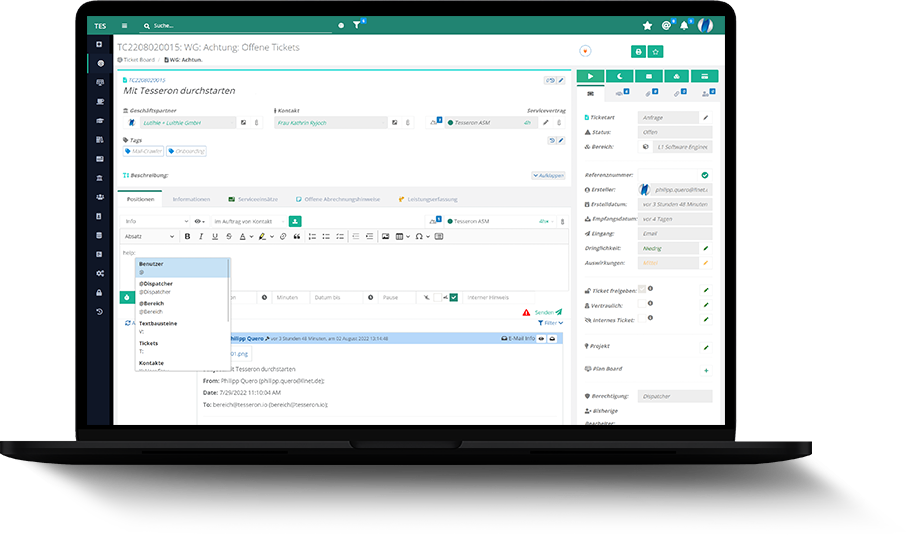Click the green card button beside cubes
Viewport: 906px width, 535px height.
(704, 76)
